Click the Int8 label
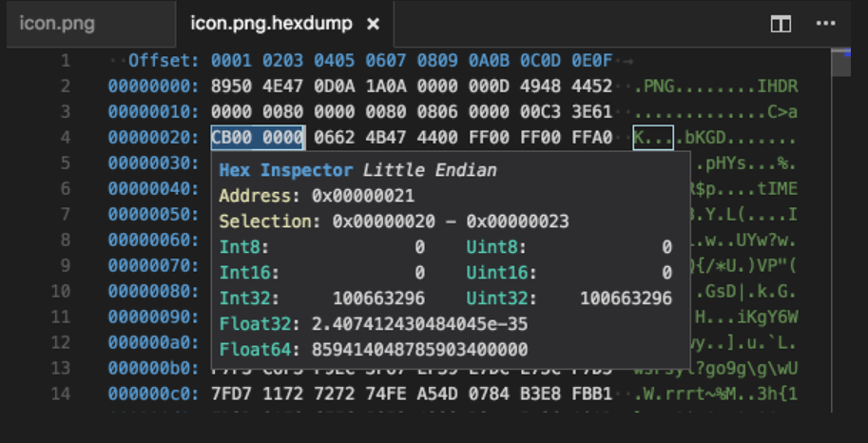The image size is (868, 443). pyautogui.click(x=243, y=247)
